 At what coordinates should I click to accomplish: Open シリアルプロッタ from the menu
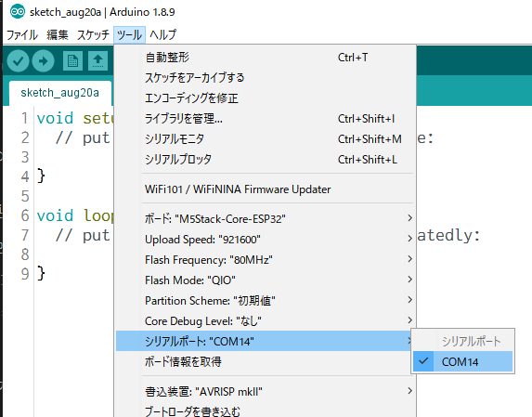click(x=265, y=159)
